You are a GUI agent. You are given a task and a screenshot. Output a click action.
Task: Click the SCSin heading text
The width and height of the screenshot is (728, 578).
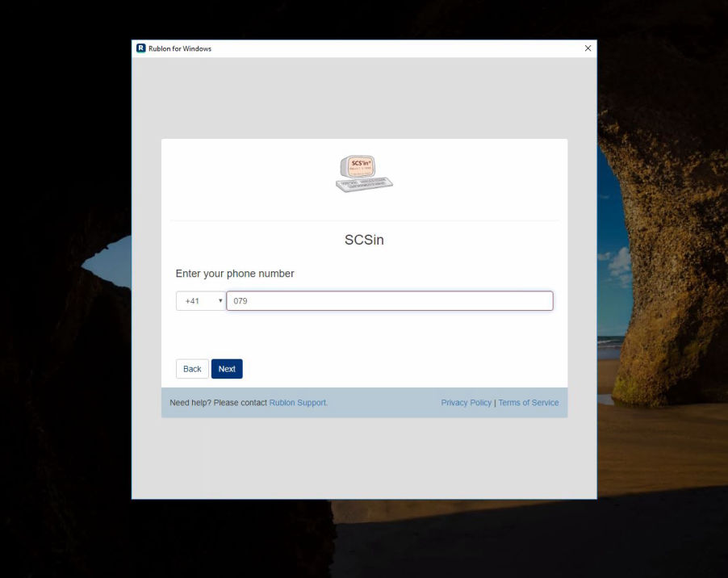pos(364,240)
